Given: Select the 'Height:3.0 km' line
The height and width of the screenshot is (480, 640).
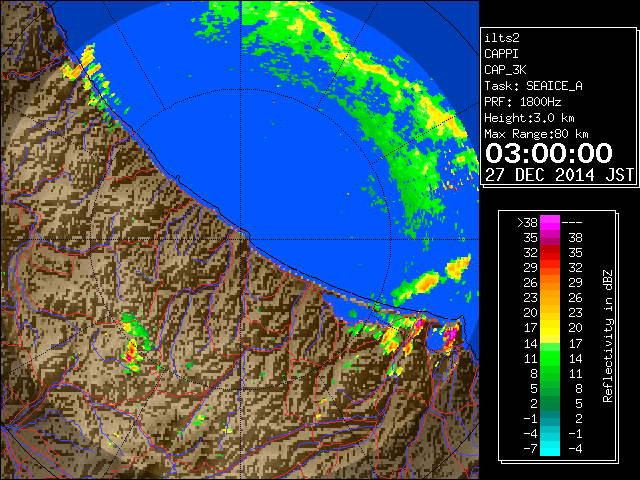Looking at the screenshot, I should pos(529,118).
